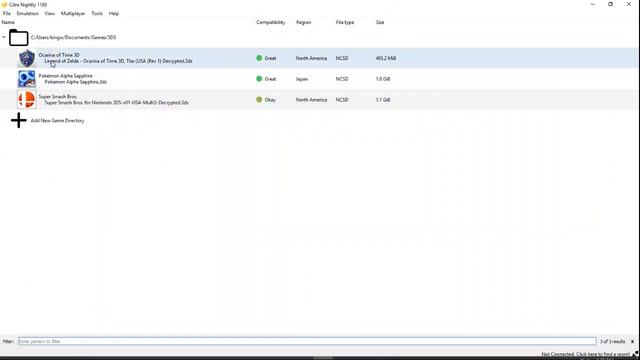Screen dimensions: 640x360
Task: Click Add New Game Directory label
Action: click(x=58, y=120)
